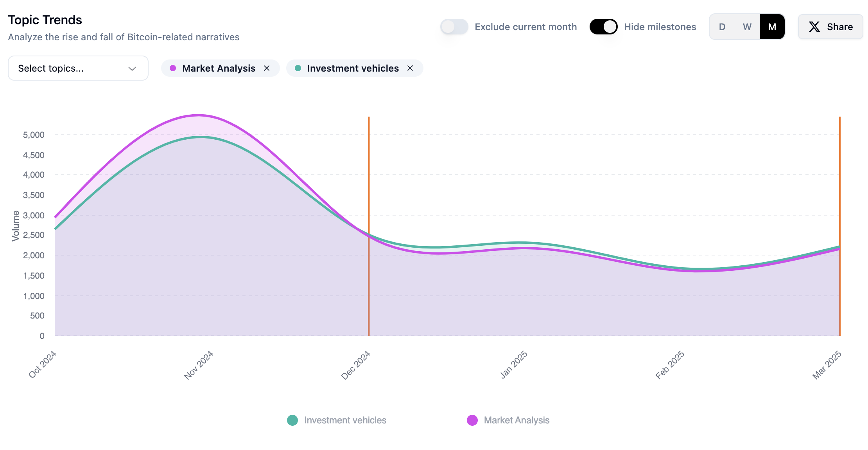
Task: Click the Nov 2024 peak of Market Analysis curve
Action: 199,115
